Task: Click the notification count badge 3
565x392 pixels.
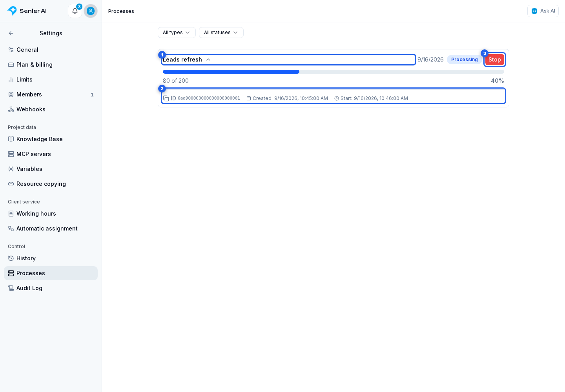Action: pyautogui.click(x=79, y=7)
